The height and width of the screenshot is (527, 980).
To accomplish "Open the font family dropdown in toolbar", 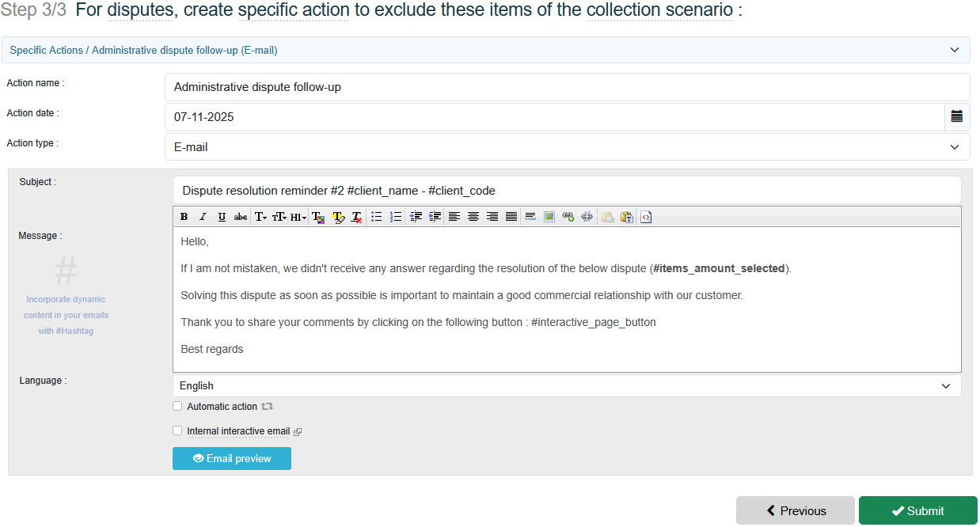I will (260, 217).
